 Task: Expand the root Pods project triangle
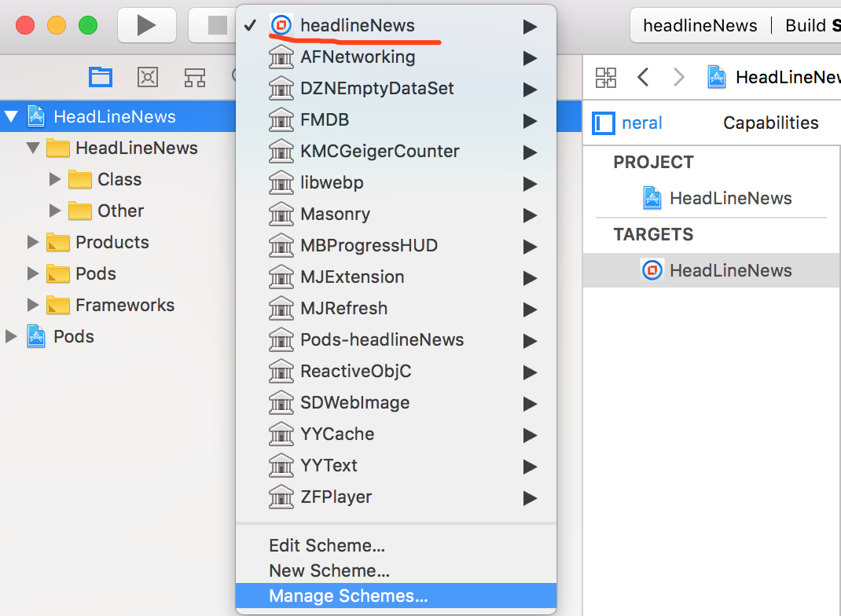point(11,336)
